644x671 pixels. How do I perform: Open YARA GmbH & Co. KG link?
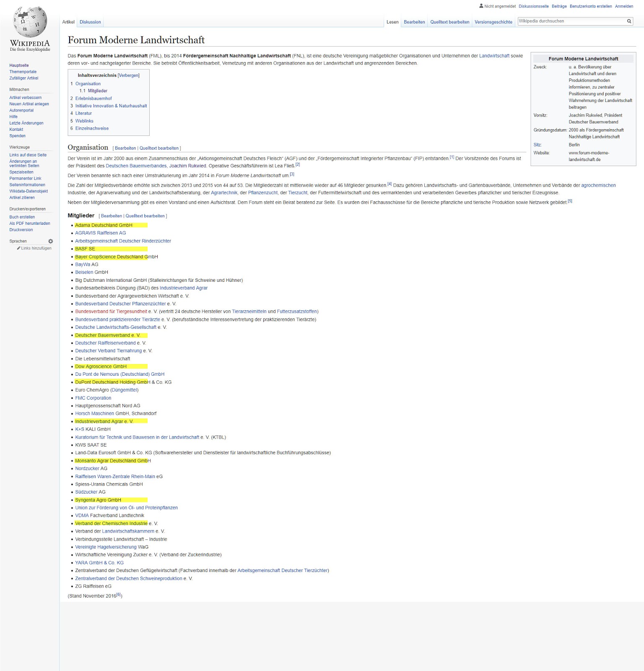(99, 563)
